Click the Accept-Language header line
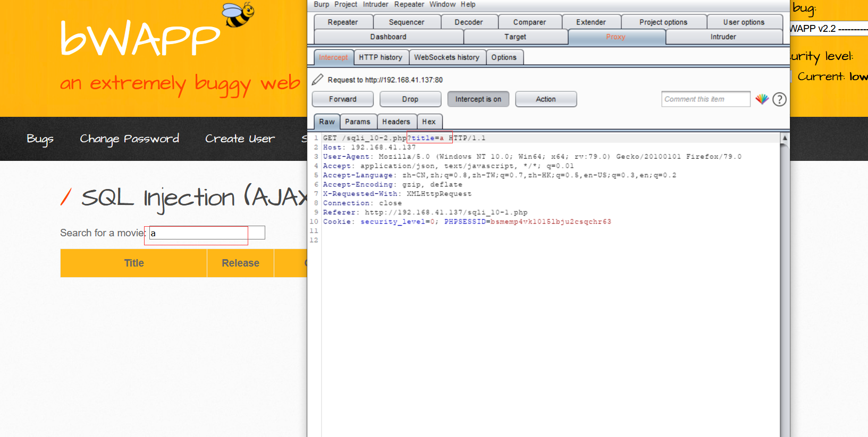The height and width of the screenshot is (437, 868). coord(500,175)
